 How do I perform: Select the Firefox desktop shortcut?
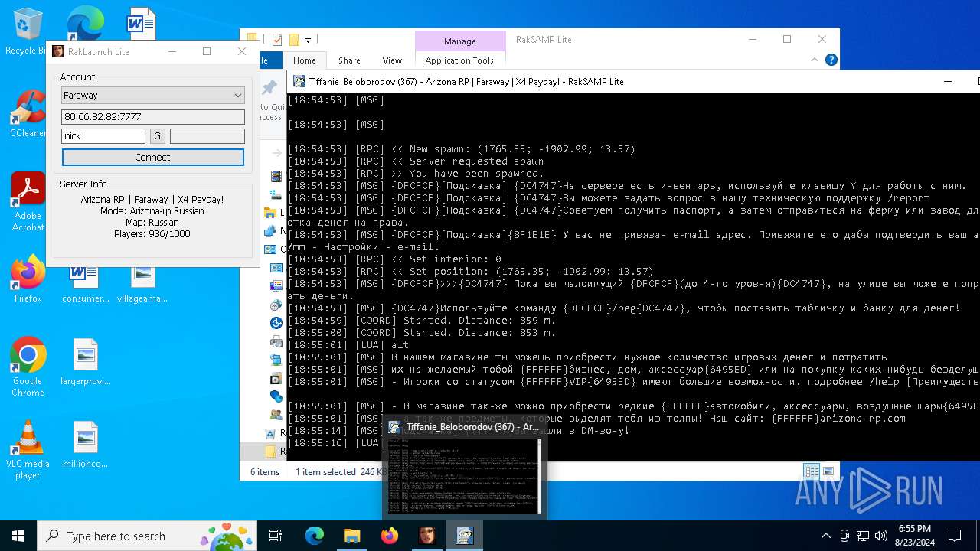click(28, 279)
